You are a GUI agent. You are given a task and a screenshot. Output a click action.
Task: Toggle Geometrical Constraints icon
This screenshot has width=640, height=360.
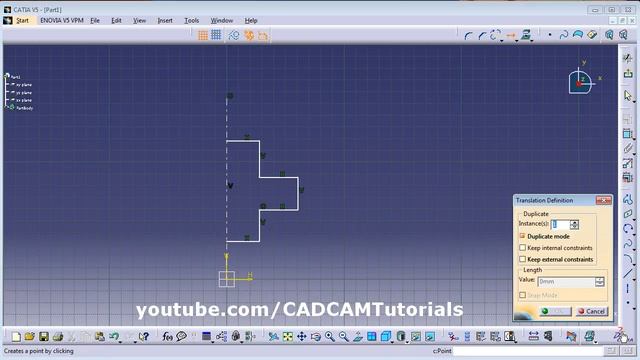coord(249,36)
